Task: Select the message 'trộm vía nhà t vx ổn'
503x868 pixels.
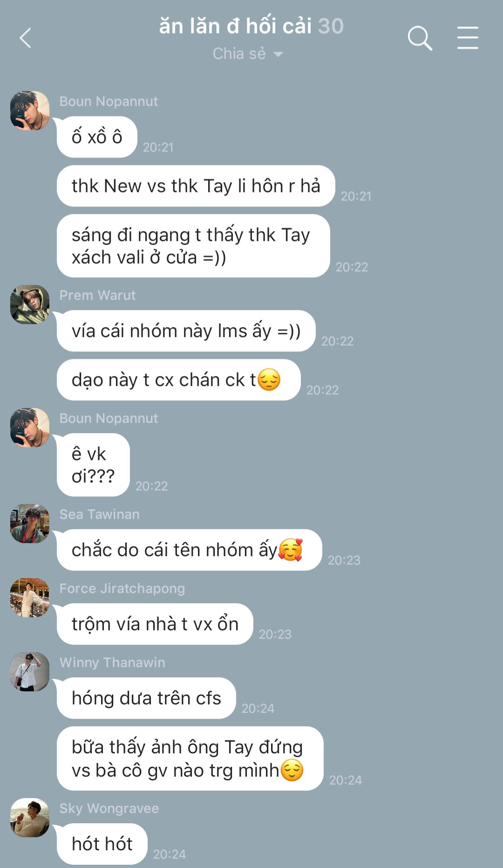Action: 155,624
